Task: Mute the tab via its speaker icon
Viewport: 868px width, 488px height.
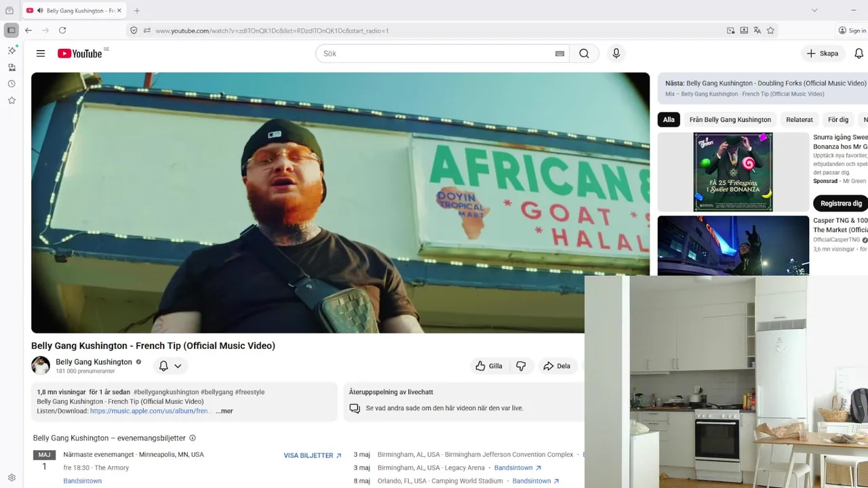Action: (40, 11)
